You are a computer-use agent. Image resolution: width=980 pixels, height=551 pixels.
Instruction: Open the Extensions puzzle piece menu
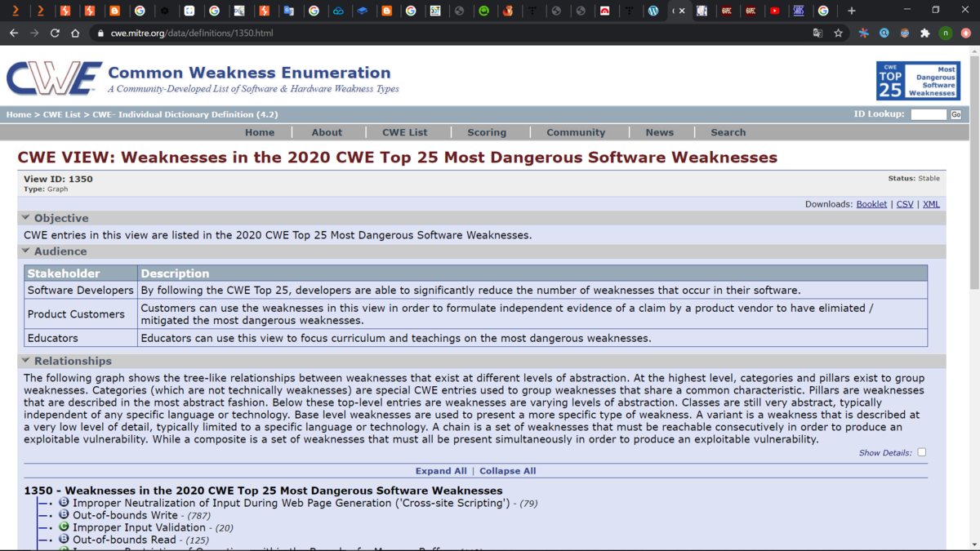pyautogui.click(x=924, y=33)
